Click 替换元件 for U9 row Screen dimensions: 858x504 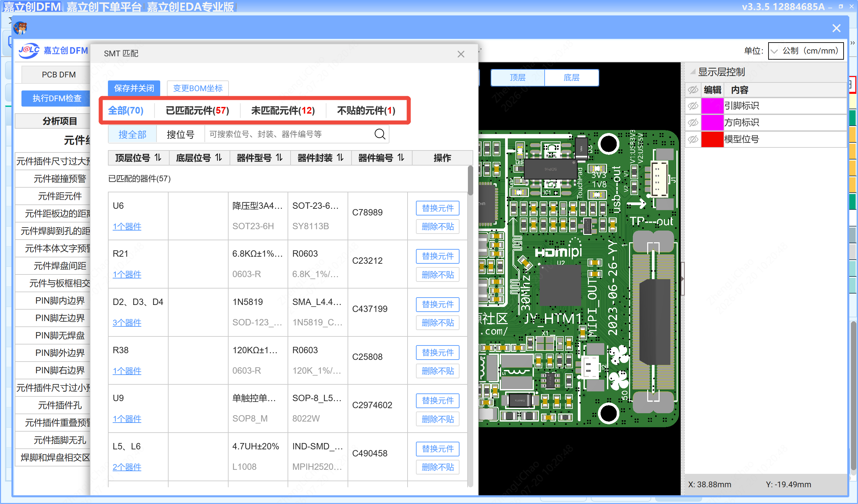(x=437, y=401)
